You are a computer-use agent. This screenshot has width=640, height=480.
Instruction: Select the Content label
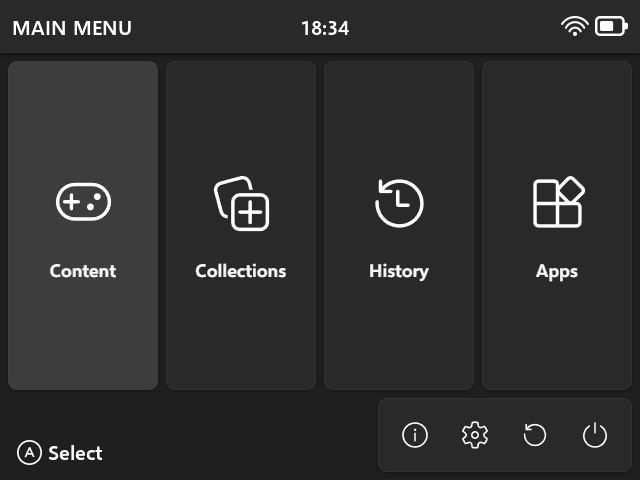[x=83, y=271]
